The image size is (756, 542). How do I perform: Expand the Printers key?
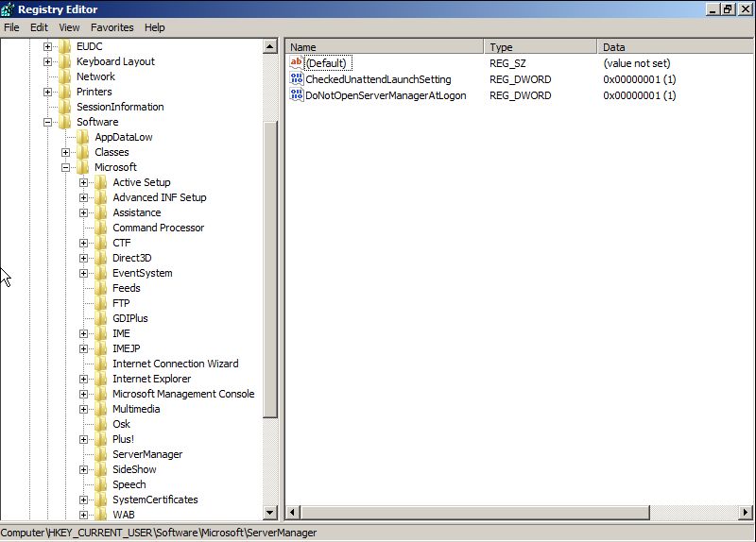(47, 92)
